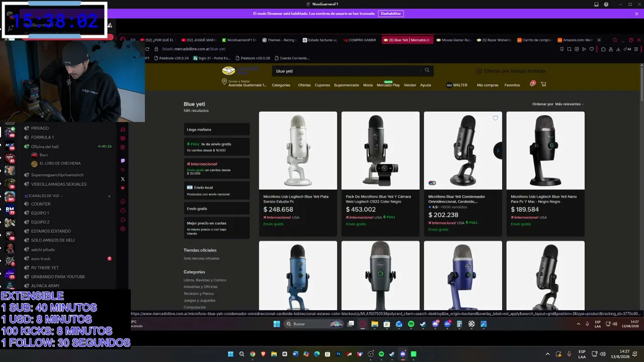The width and height of the screenshot is (644, 362).
Task: Filter results by Envío local
Action: (x=217, y=190)
